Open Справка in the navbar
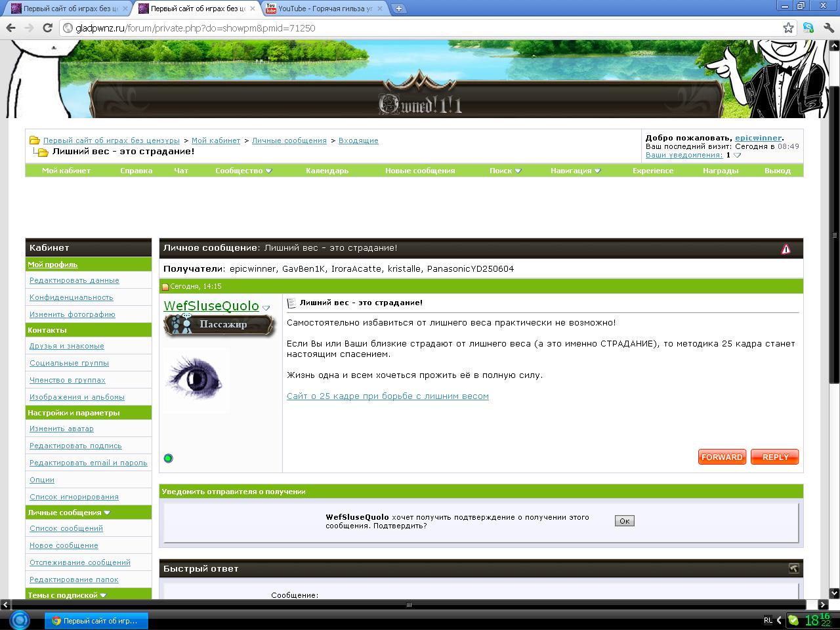The width and height of the screenshot is (840, 630). tap(136, 171)
